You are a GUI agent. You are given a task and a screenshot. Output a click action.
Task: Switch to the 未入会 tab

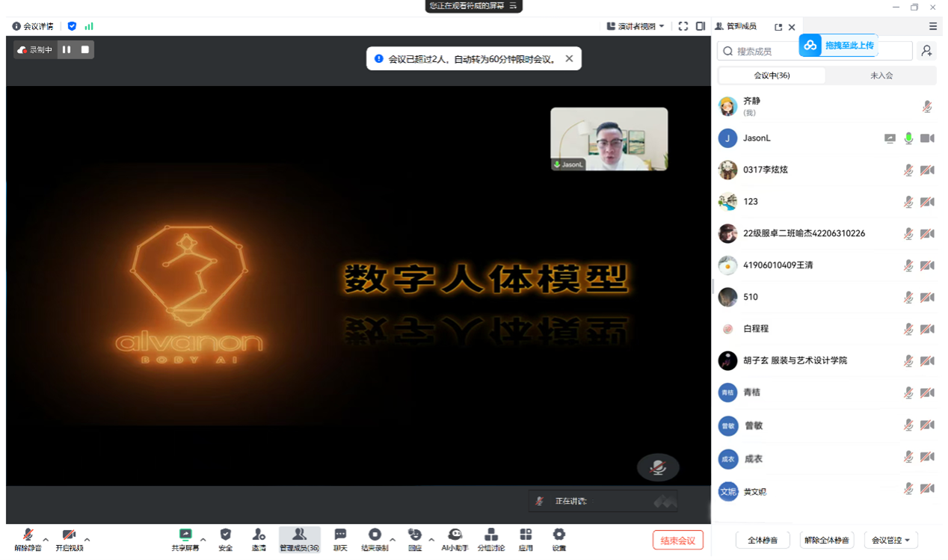881,76
